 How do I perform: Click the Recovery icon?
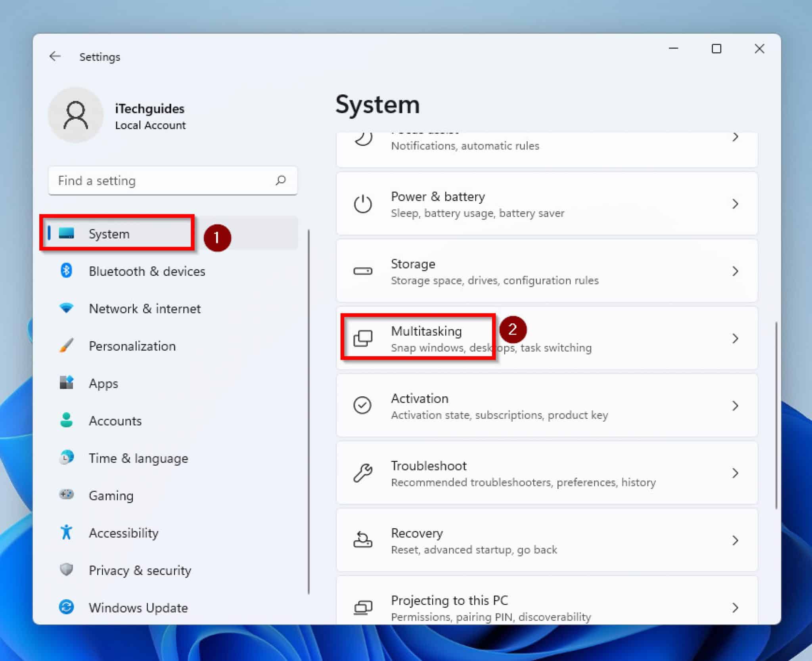tap(362, 540)
